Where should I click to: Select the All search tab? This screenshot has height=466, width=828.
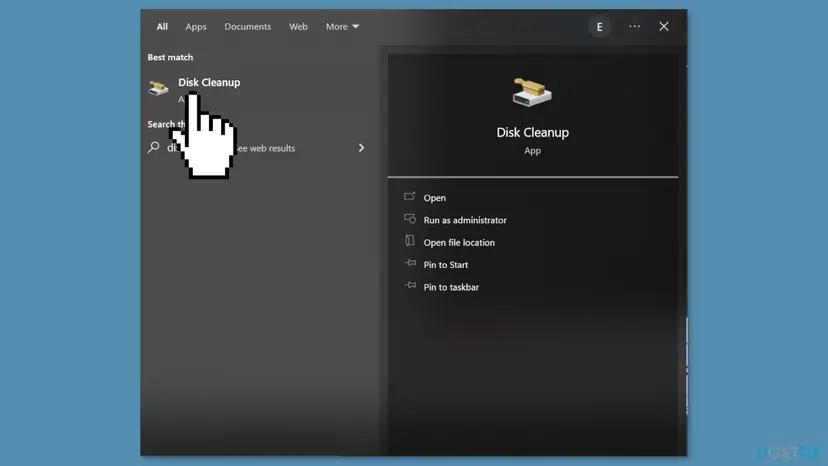coord(162,26)
